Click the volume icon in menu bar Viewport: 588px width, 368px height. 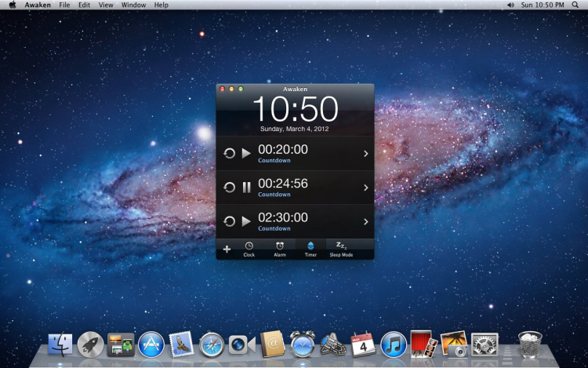(510, 5)
